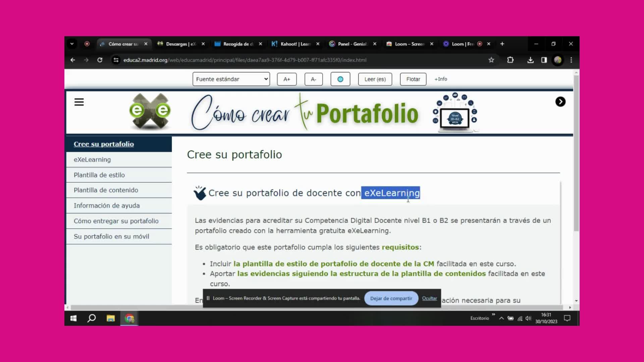644x362 pixels.
Task: Increase font size with A+ button
Action: 286,79
